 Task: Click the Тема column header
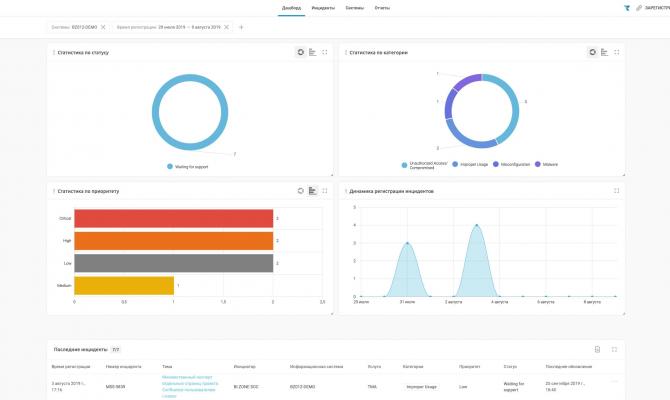pos(167,367)
